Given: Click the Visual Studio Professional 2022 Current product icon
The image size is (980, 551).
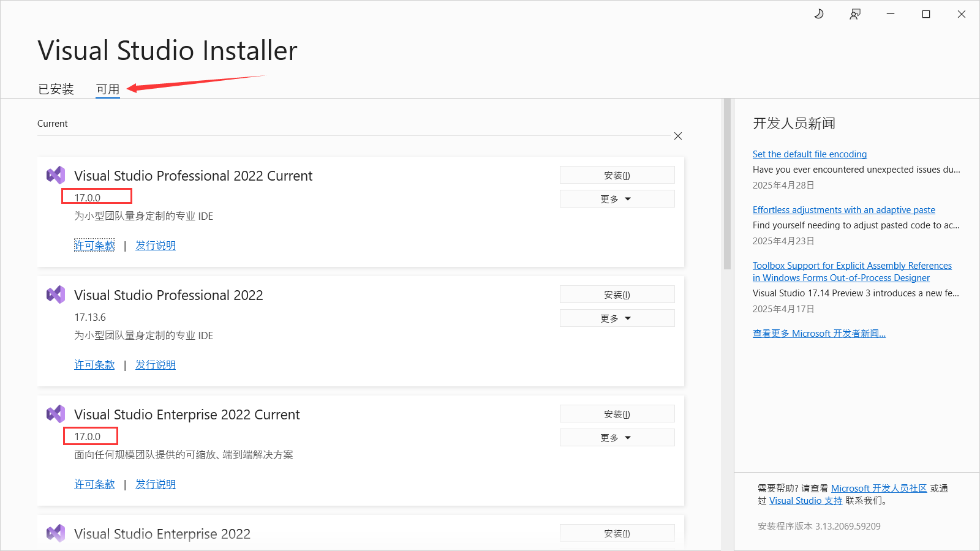Looking at the screenshot, I should click(x=56, y=175).
